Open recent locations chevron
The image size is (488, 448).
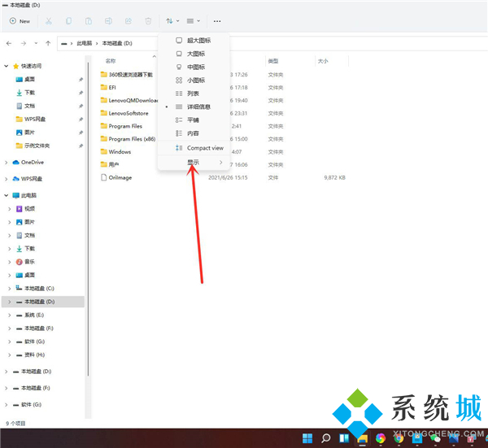[36, 43]
